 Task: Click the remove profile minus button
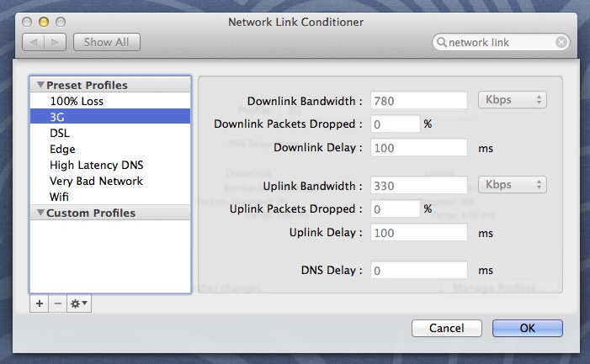click(56, 304)
